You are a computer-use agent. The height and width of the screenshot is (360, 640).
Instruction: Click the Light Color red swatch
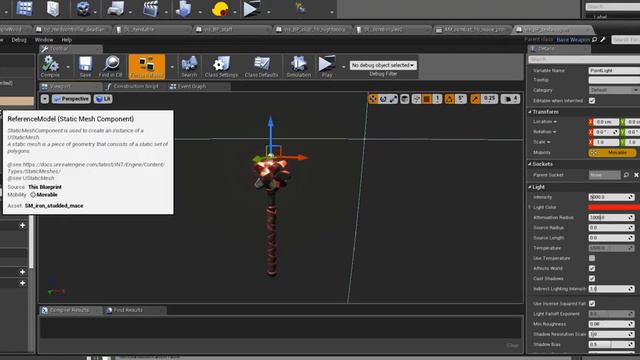pyautogui.click(x=614, y=207)
